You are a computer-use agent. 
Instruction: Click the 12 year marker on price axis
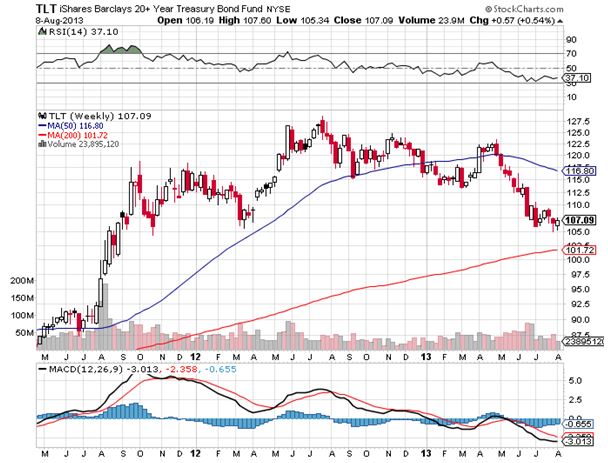click(x=196, y=356)
